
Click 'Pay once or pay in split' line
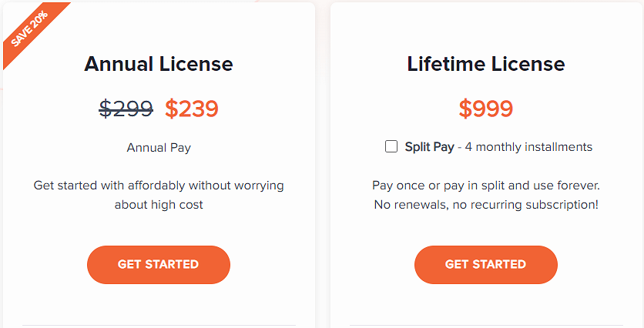click(x=486, y=186)
